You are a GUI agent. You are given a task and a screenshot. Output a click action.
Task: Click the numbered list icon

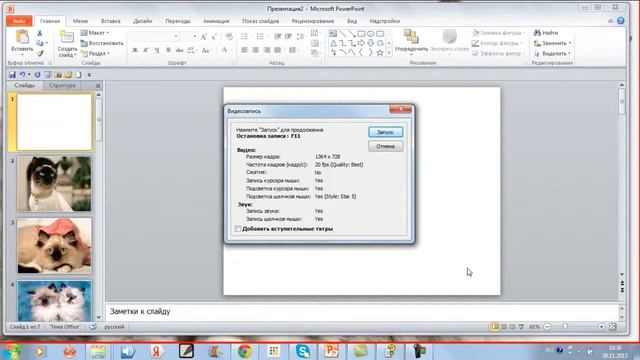point(261,37)
